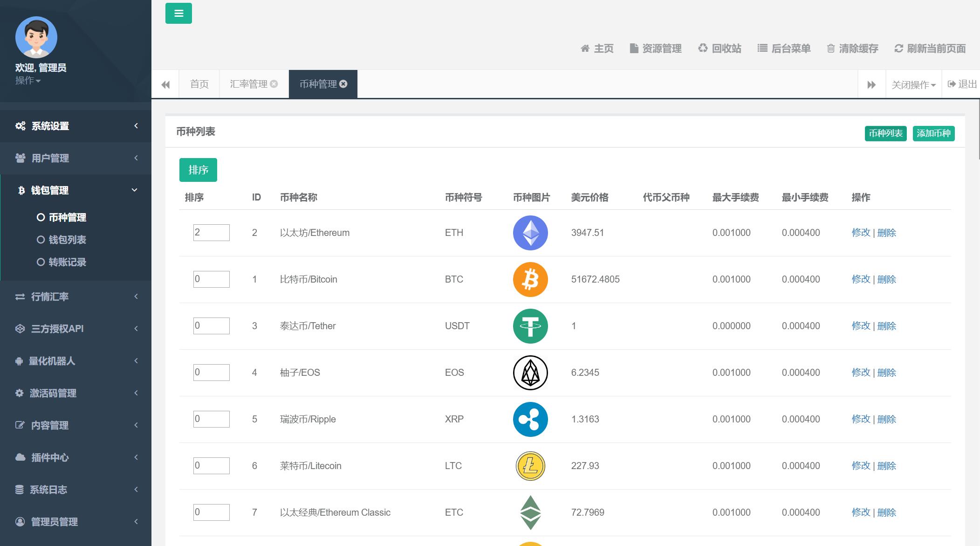Image resolution: width=980 pixels, height=546 pixels.
Task: Expand 三方授权API sidebar menu
Action: [75, 329]
